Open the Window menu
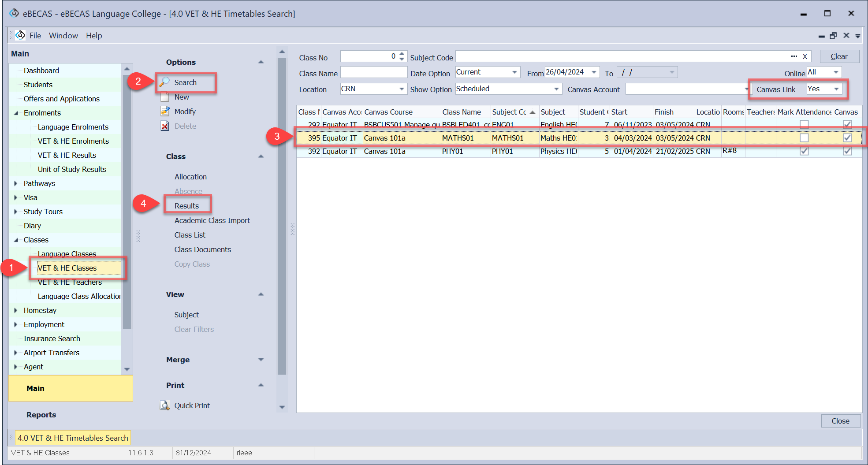 coord(63,36)
